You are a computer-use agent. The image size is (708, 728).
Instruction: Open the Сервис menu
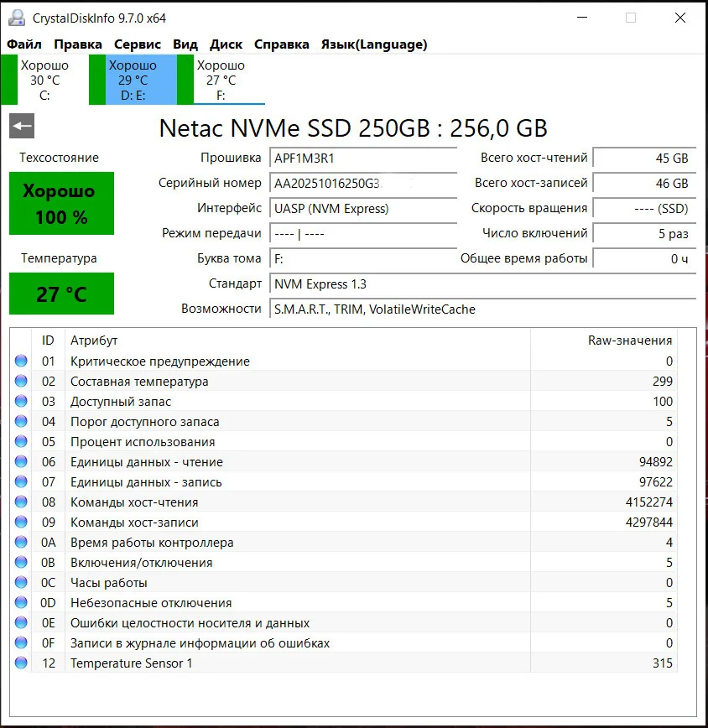[x=138, y=44]
